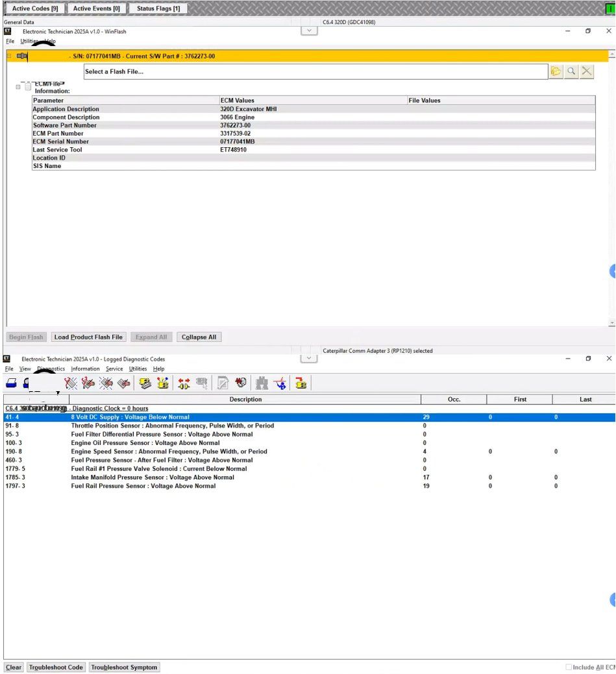Open the dropdown chevron above the WinFlash window
The width and height of the screenshot is (616, 674).
pyautogui.click(x=310, y=30)
